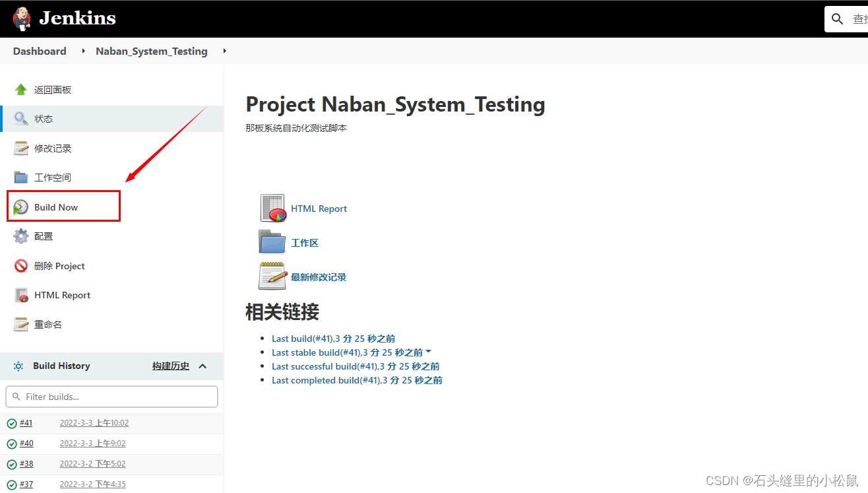Click the 构建历史 trend link
Screen dimensions: 868x493
pyautogui.click(x=171, y=366)
